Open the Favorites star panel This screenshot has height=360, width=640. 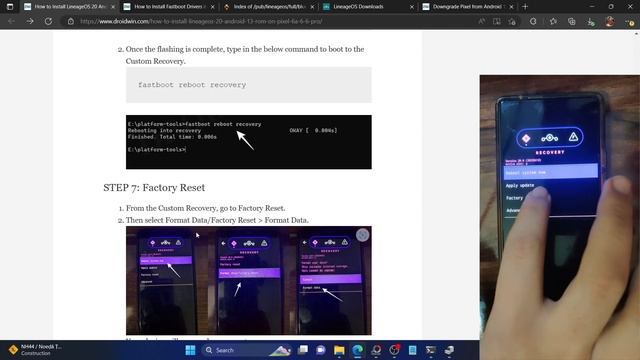click(x=553, y=21)
